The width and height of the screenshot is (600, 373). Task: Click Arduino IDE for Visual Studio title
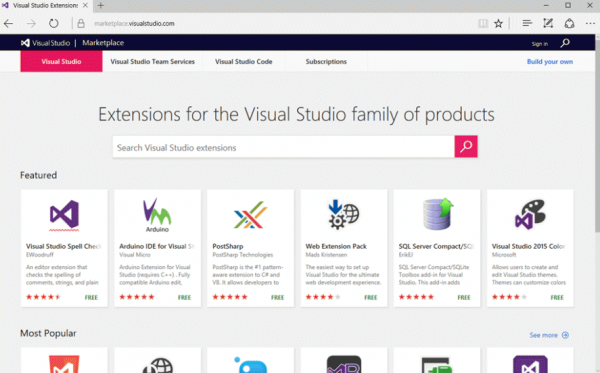pyautogui.click(x=157, y=246)
